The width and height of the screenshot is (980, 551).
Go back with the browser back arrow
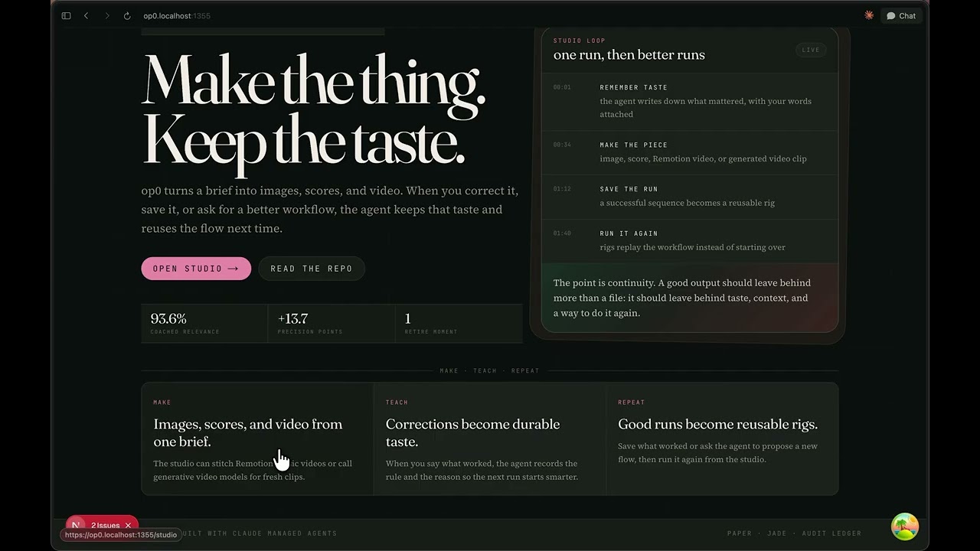coord(86,15)
